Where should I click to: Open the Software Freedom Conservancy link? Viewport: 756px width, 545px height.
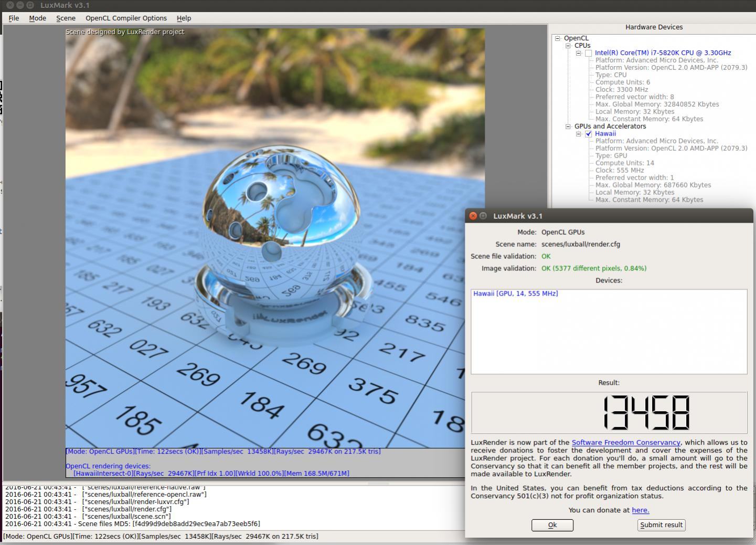click(x=626, y=443)
